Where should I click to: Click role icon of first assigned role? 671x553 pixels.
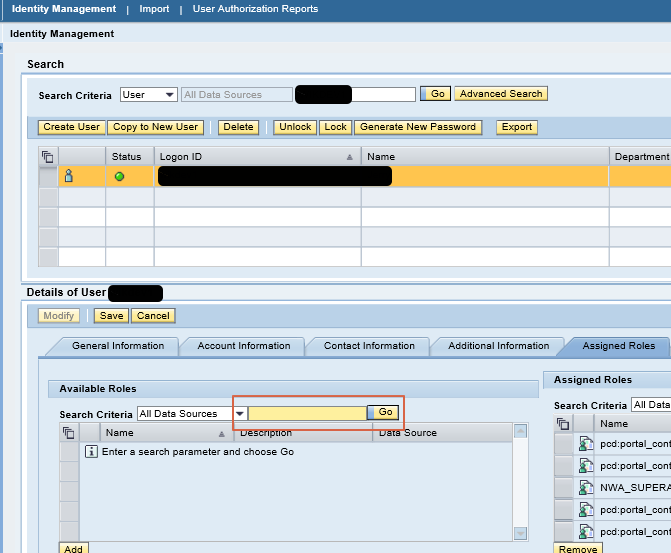(586, 443)
